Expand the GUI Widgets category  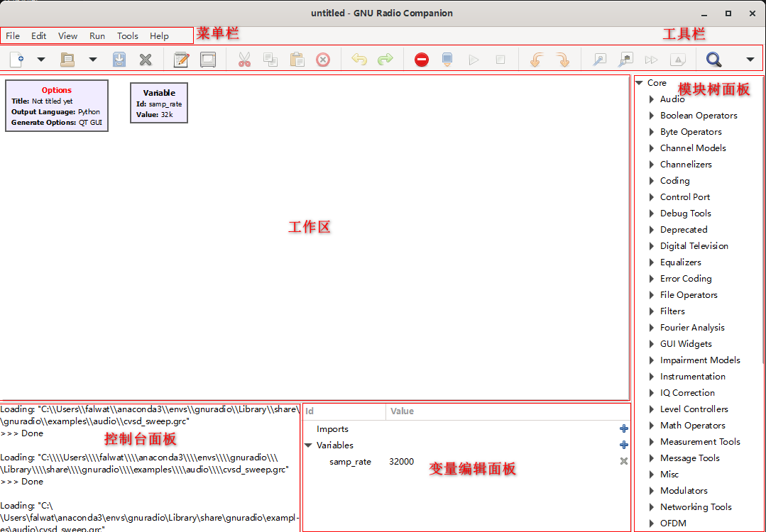pos(651,344)
